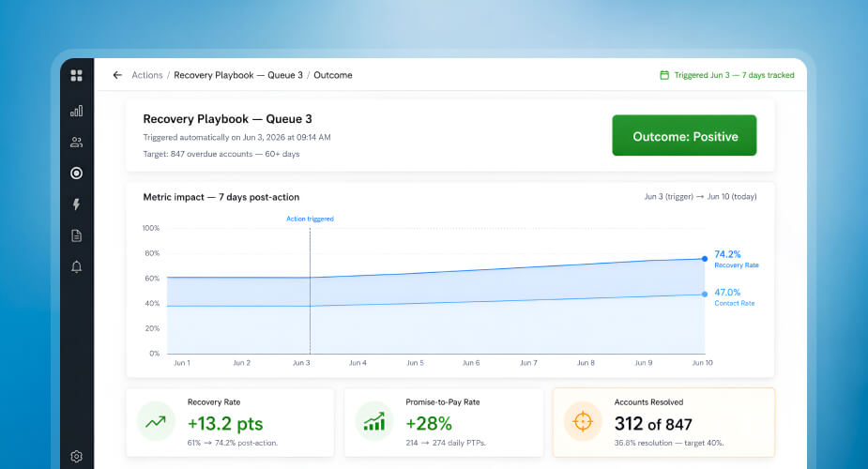Click the 74.2% Recovery Rate value
The height and width of the screenshot is (469, 868).
pyautogui.click(x=727, y=254)
